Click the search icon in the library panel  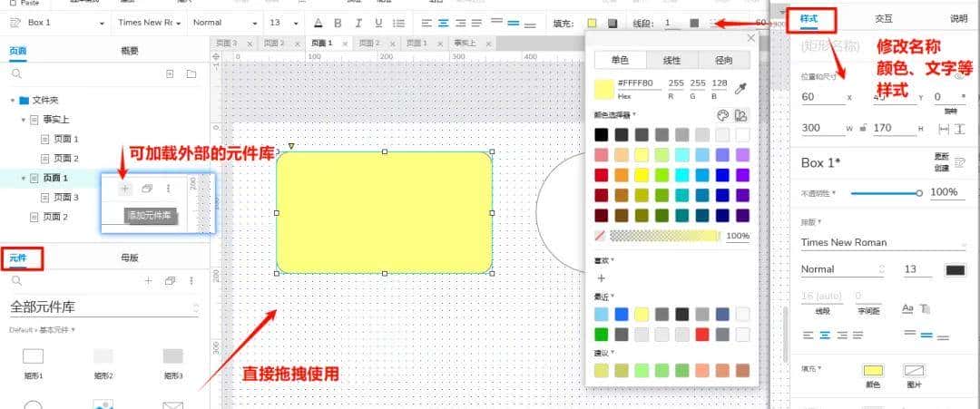(17, 281)
